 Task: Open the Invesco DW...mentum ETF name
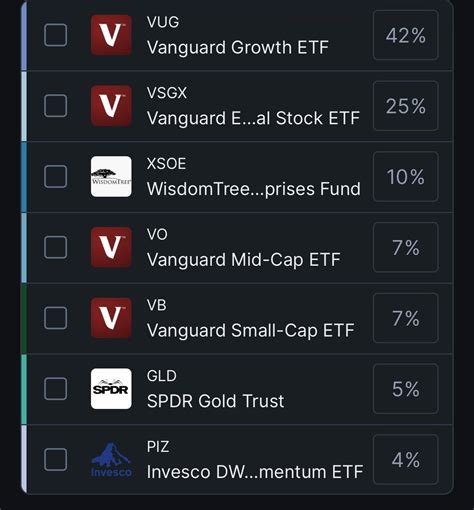255,472
